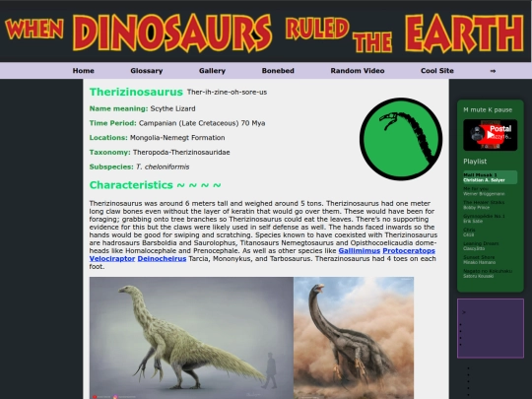Click the arrow at the nav bar's end
Viewport: 532px width, 399px height.
coord(493,71)
